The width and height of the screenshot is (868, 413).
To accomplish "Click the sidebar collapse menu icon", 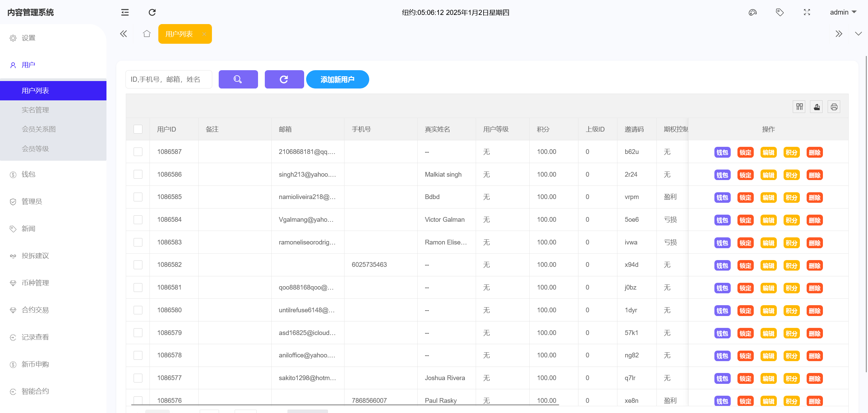I will [125, 13].
